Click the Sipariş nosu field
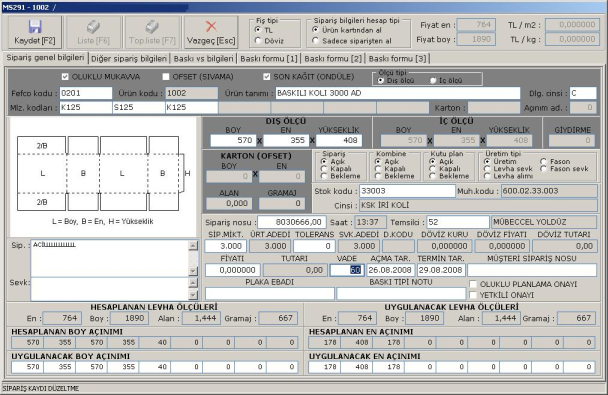The height and width of the screenshot is (395, 608). point(292,222)
